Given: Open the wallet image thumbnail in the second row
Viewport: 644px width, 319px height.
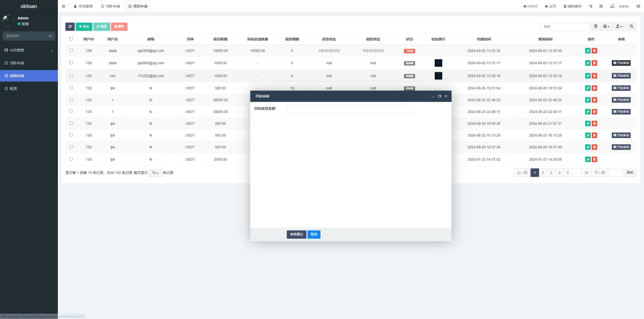Looking at the screenshot, I should [438, 63].
